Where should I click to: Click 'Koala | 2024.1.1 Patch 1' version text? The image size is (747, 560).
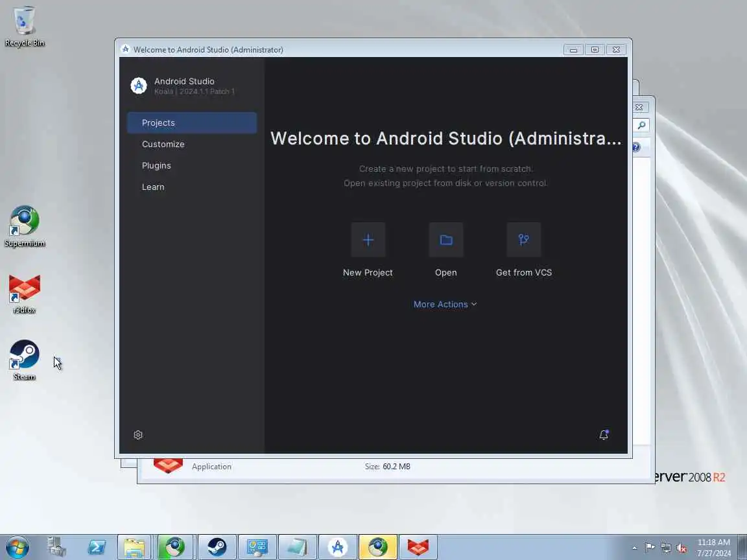click(x=195, y=91)
